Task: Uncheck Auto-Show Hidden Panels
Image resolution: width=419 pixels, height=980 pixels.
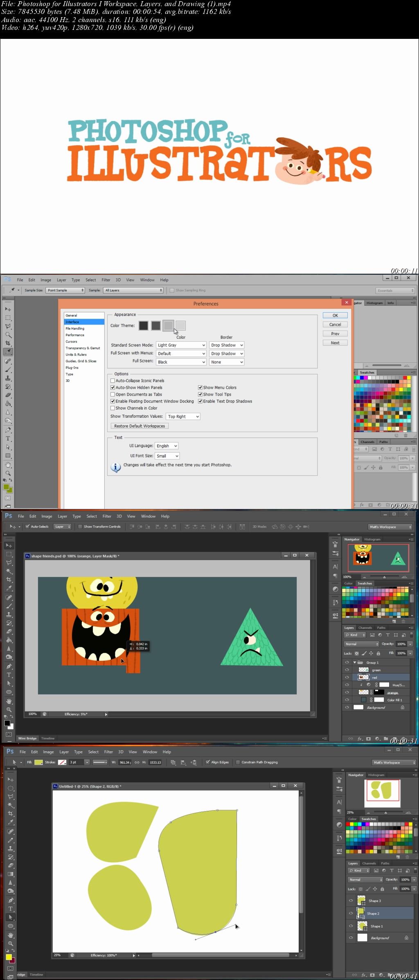Action: [x=113, y=387]
